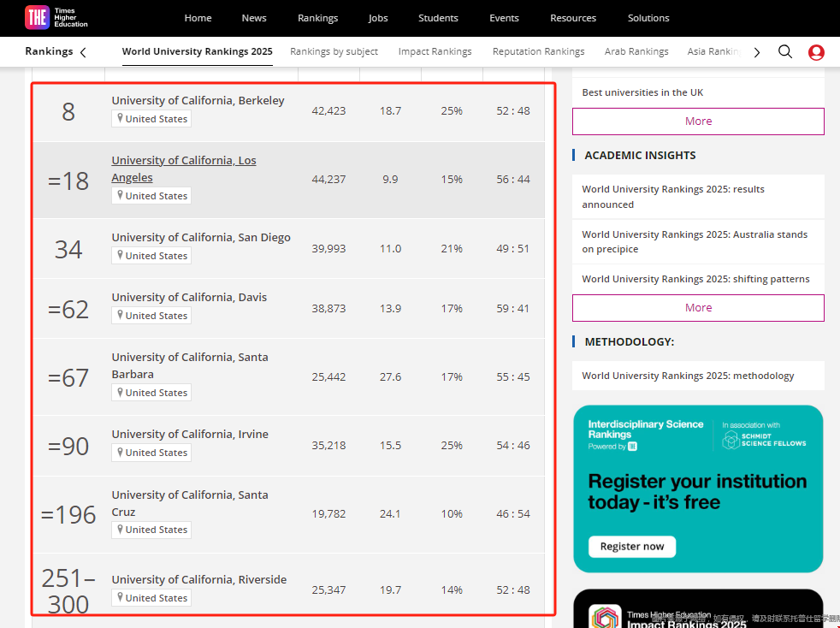This screenshot has width=840, height=628.
Task: Click location pin icon in Irvine row
Action: tap(120, 453)
